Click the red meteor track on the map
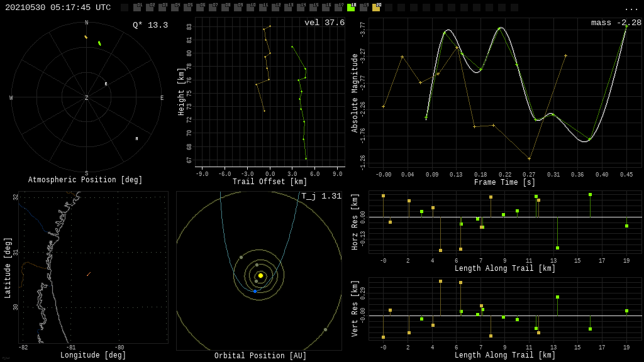644x362 pixels. point(89,274)
